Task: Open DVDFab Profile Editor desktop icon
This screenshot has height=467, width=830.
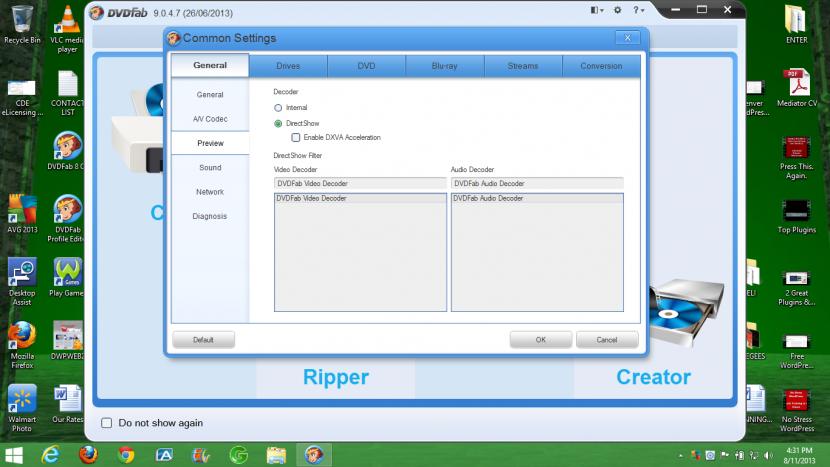Action: (x=67, y=218)
